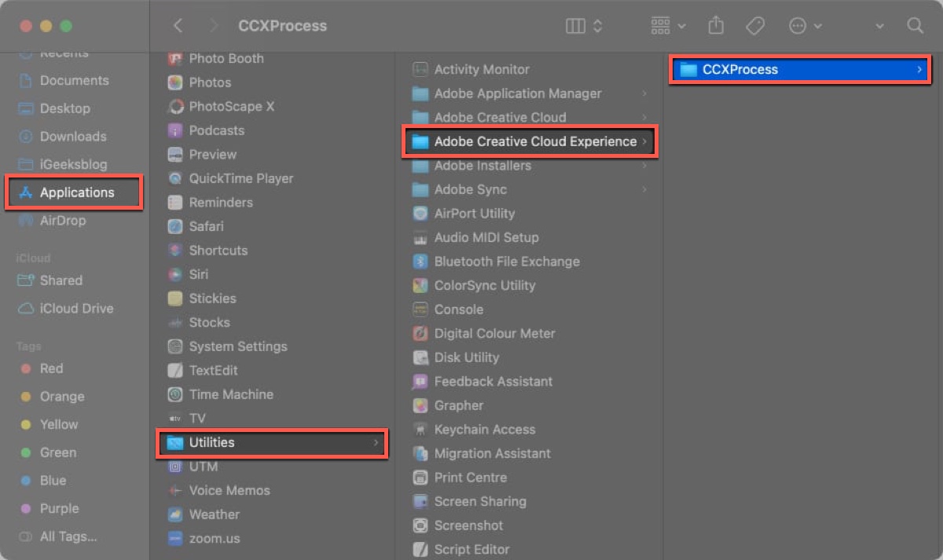Click the Search magnifier icon
The height and width of the screenshot is (560, 943).
(915, 26)
